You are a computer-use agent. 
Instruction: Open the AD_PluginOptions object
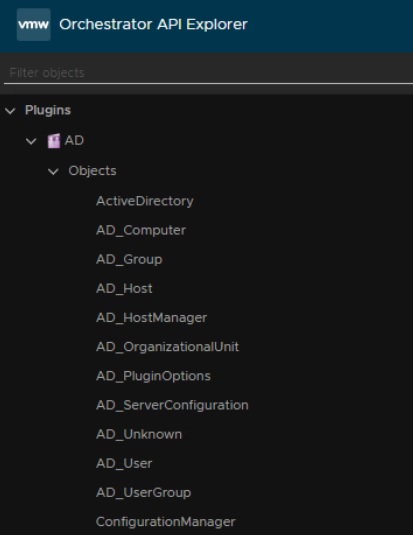tap(154, 376)
